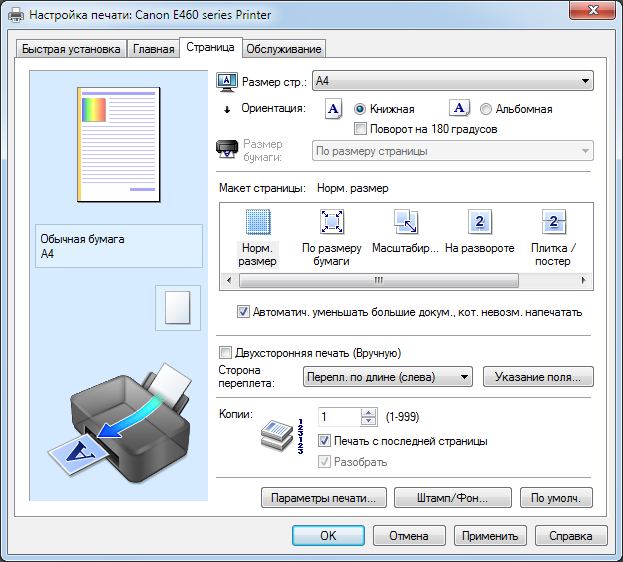Screen dimensions: 623x562
Task: Click the Штамп/Фон... button
Action: [453, 498]
